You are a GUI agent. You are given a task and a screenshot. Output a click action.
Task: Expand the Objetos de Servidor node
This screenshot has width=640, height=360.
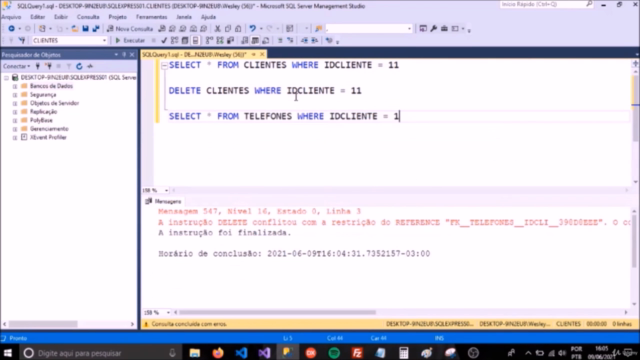pyautogui.click(x=15, y=103)
